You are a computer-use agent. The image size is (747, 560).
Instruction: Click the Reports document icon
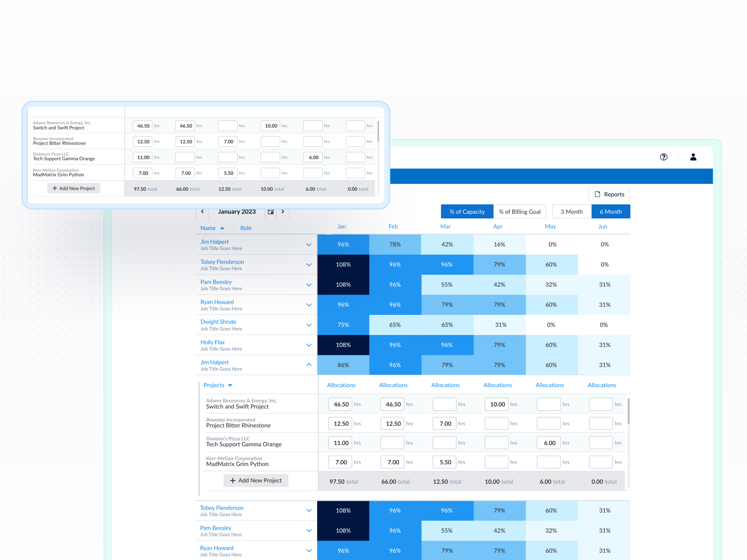click(597, 194)
